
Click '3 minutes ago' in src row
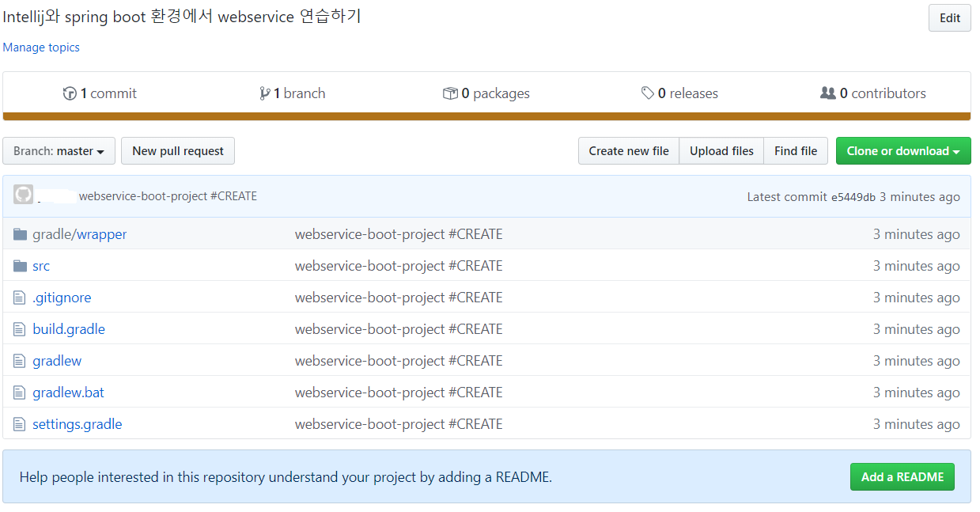[916, 266]
